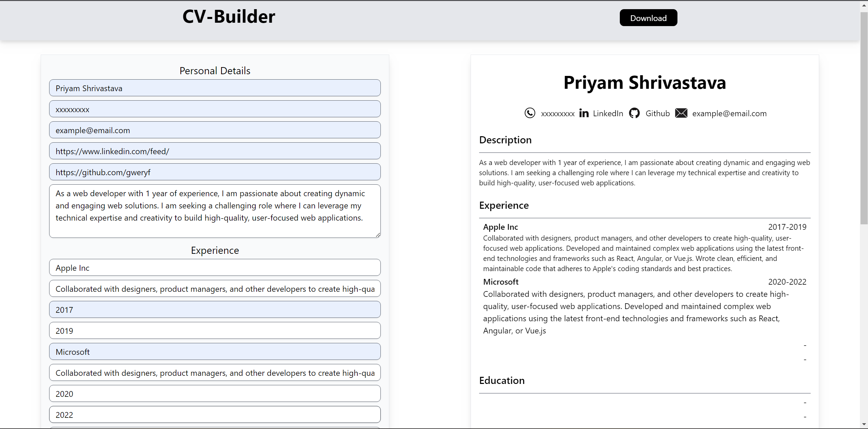The image size is (868, 429).
Task: Focus the Apple Inc company field
Action: 215,268
